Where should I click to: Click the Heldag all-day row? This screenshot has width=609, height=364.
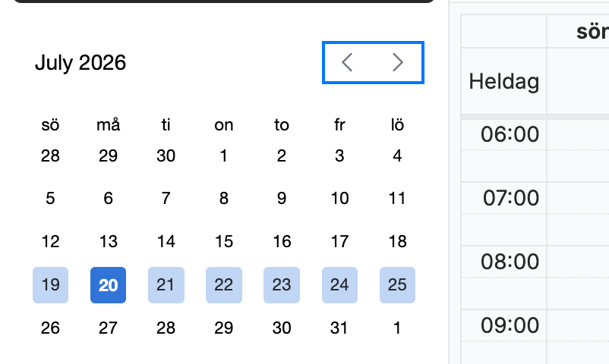click(535, 81)
